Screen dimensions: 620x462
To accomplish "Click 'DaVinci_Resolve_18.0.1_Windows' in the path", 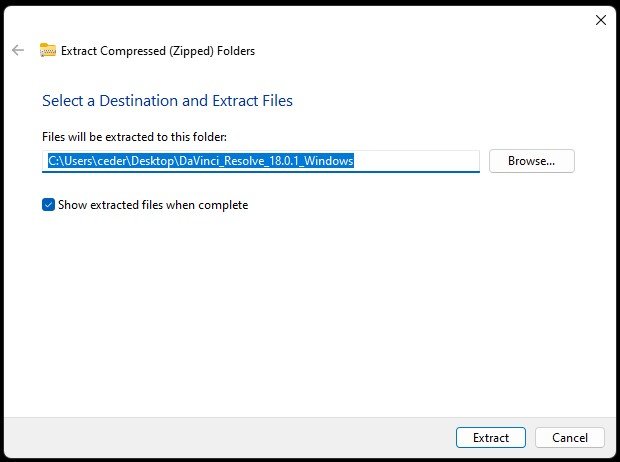I will coord(266,161).
